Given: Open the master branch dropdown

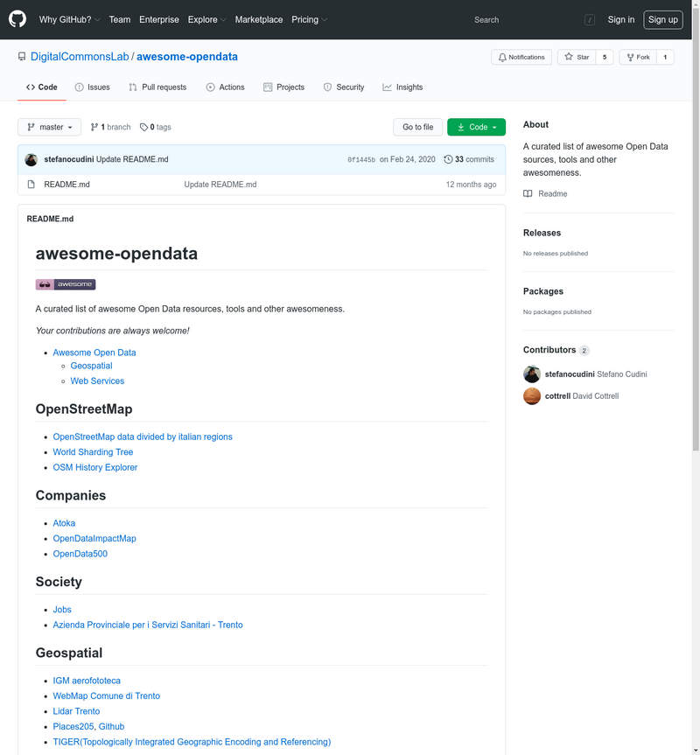Looking at the screenshot, I should (50, 127).
